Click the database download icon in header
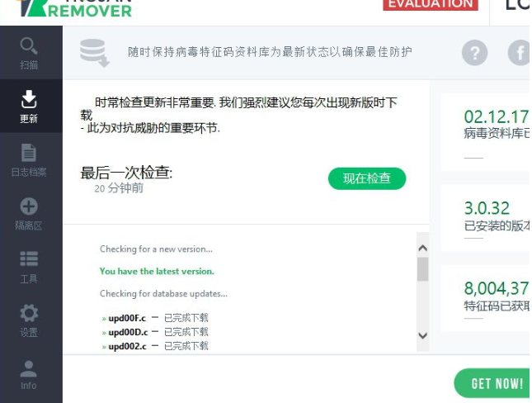The width and height of the screenshot is (532, 403). point(94,53)
